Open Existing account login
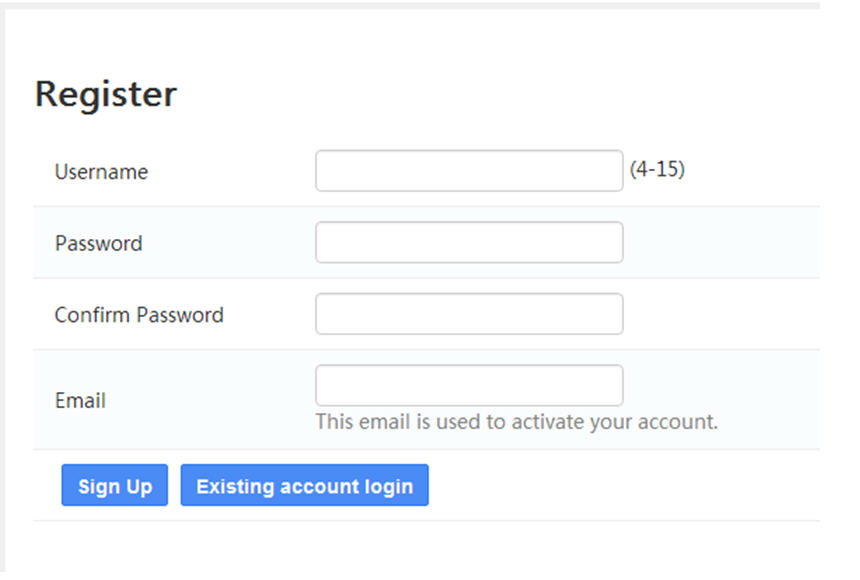The height and width of the screenshot is (580, 860). (x=304, y=485)
